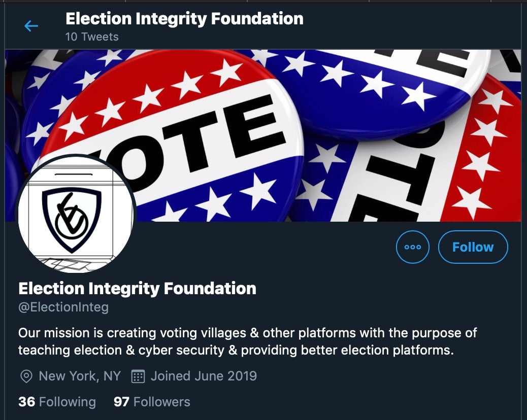The height and width of the screenshot is (420, 527).
Task: Click the sideways VOTE pin on banner right
Action: click(x=432, y=172)
